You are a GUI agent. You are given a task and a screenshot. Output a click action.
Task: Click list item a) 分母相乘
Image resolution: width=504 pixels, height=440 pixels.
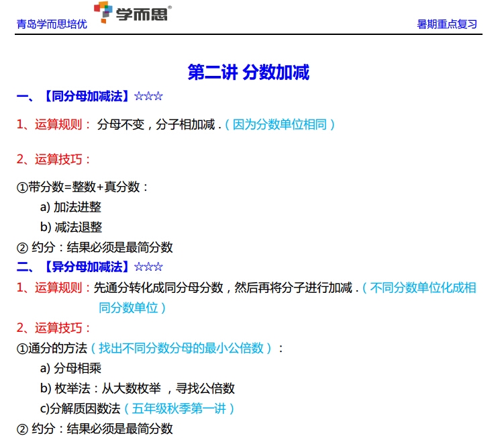[70, 368]
